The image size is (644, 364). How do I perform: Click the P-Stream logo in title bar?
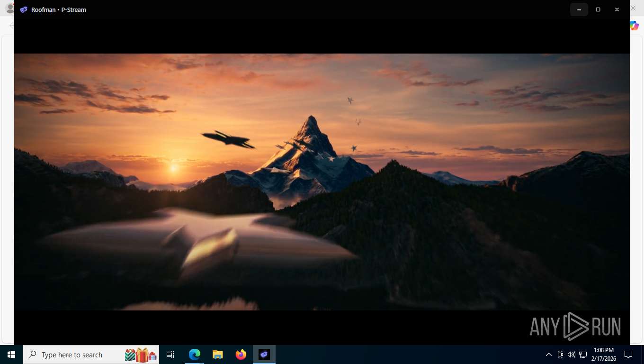[x=24, y=9]
